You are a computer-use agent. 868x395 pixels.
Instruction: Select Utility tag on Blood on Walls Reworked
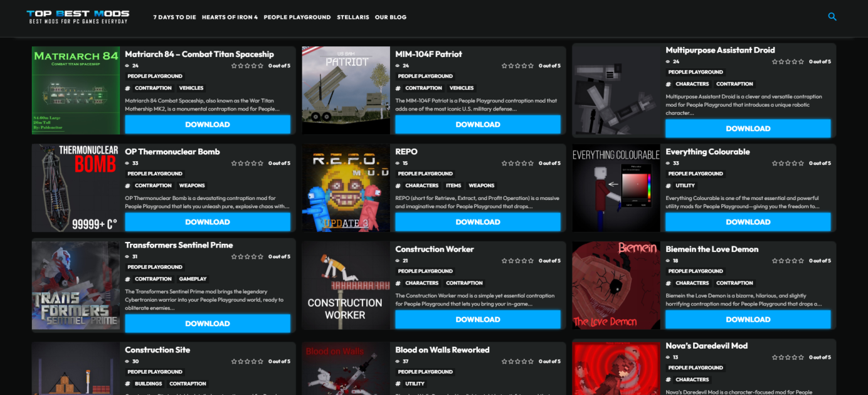(x=415, y=384)
